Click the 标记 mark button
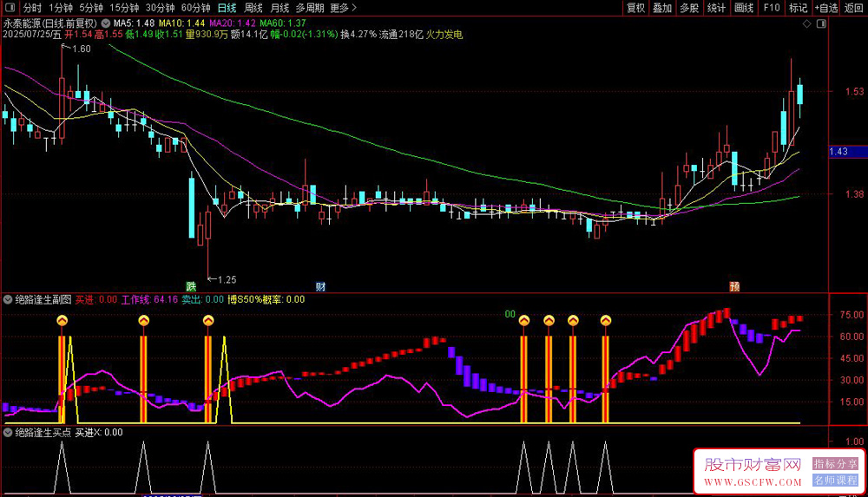Viewport: 868px width, 497px height. click(799, 8)
